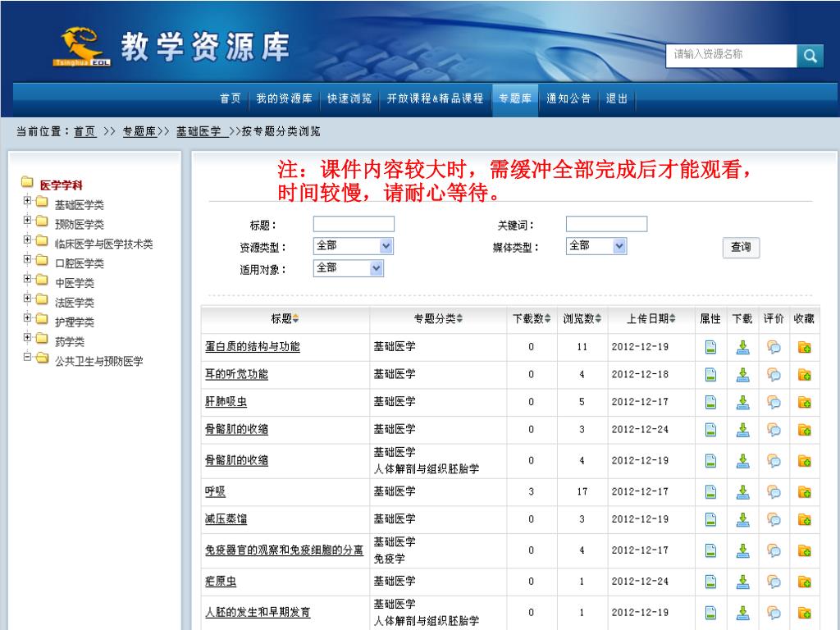The height and width of the screenshot is (630, 840).
Task: Open the 适用对象 dropdown
Action: point(376,268)
